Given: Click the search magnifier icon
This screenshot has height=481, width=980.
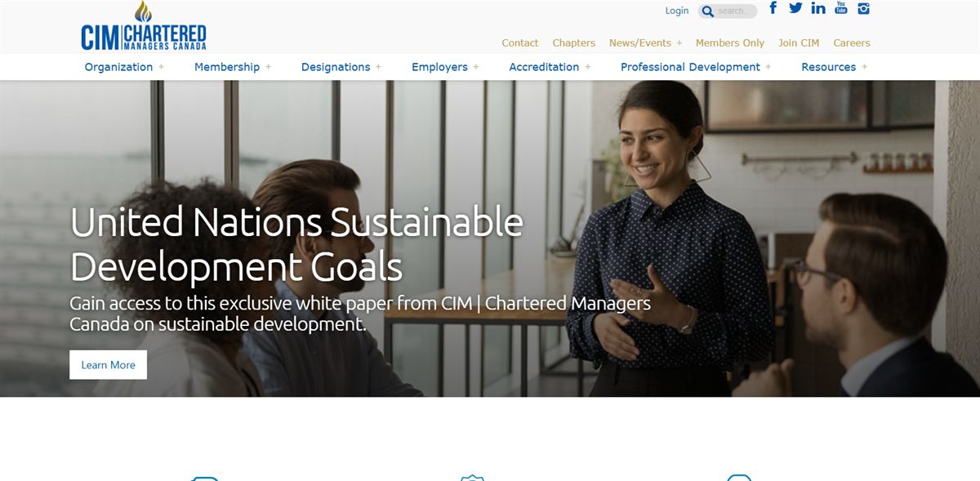Looking at the screenshot, I should (x=706, y=10).
